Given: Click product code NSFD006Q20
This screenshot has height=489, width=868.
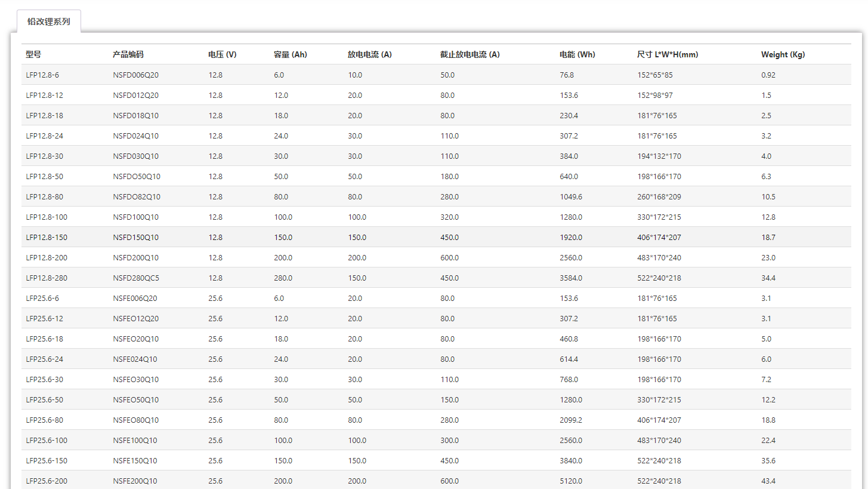Looking at the screenshot, I should coord(135,75).
